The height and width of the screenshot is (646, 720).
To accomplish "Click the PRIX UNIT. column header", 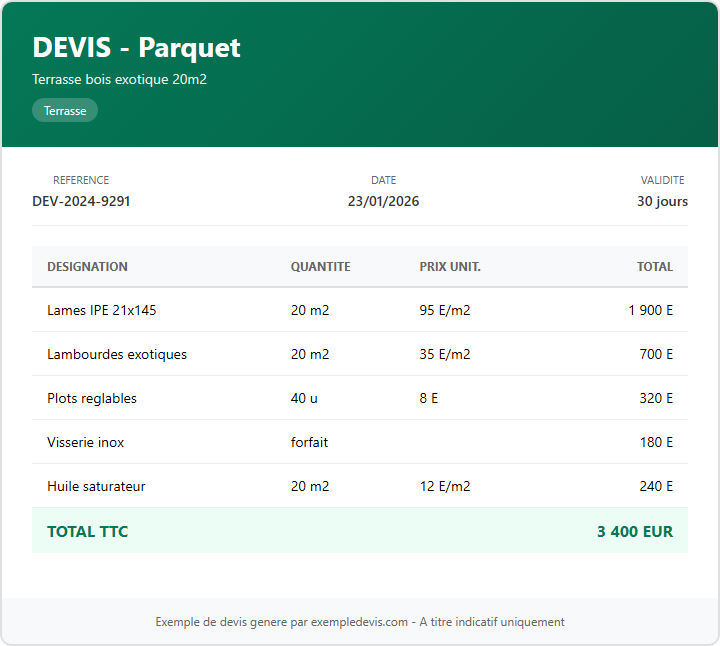I will click(x=450, y=267).
